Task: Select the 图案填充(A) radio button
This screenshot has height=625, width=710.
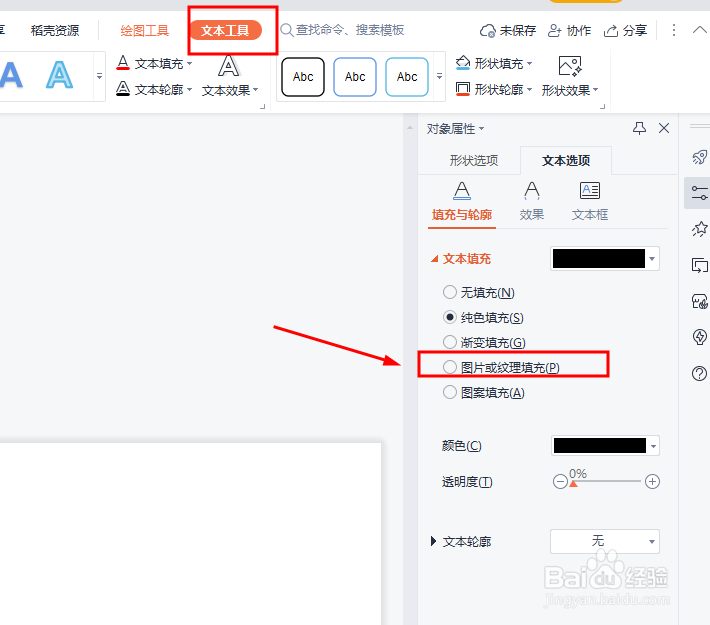Action: 450,392
